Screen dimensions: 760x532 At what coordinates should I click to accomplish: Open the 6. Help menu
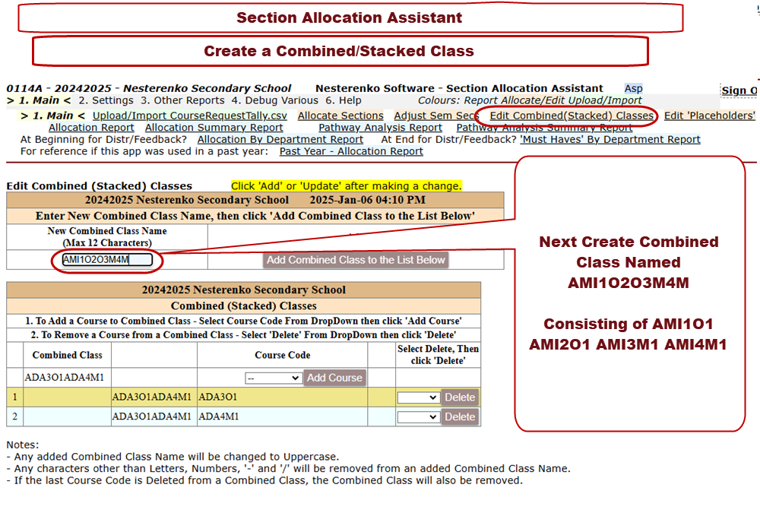[344, 100]
